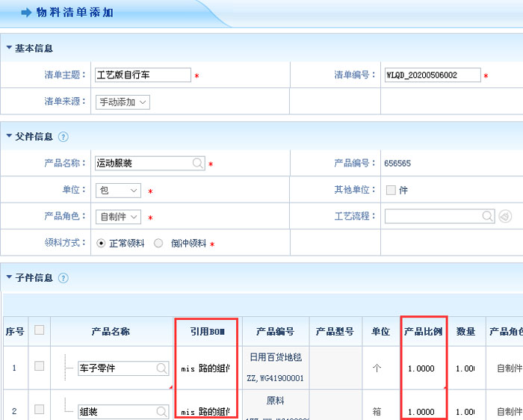The height and width of the screenshot is (420, 523).
Task: Toggle the select-all checkbox in table header
Action: 40,330
